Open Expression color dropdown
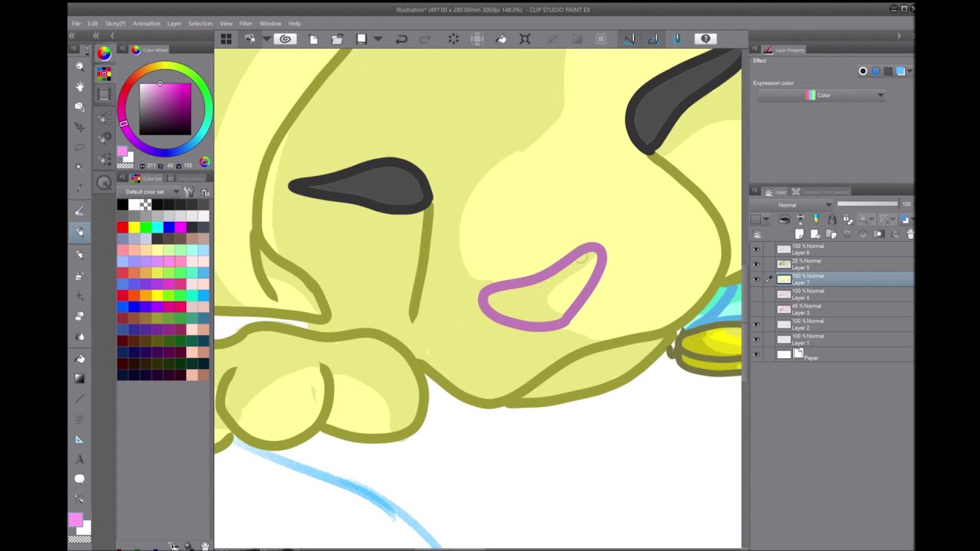 [x=821, y=96]
